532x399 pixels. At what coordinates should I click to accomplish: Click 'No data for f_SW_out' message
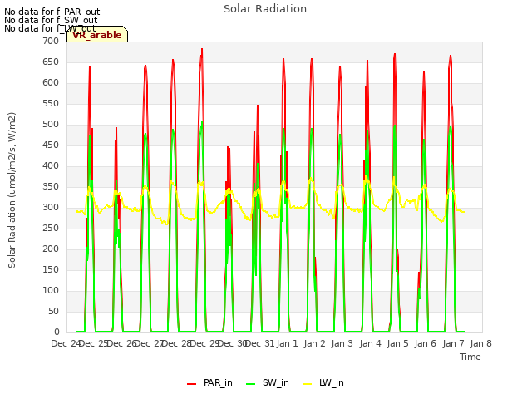51,20
